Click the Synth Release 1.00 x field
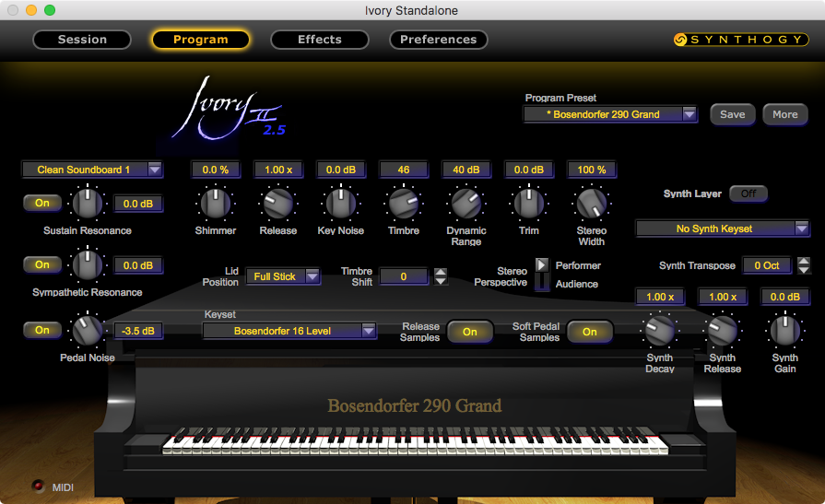The height and width of the screenshot is (504, 825). point(723,297)
